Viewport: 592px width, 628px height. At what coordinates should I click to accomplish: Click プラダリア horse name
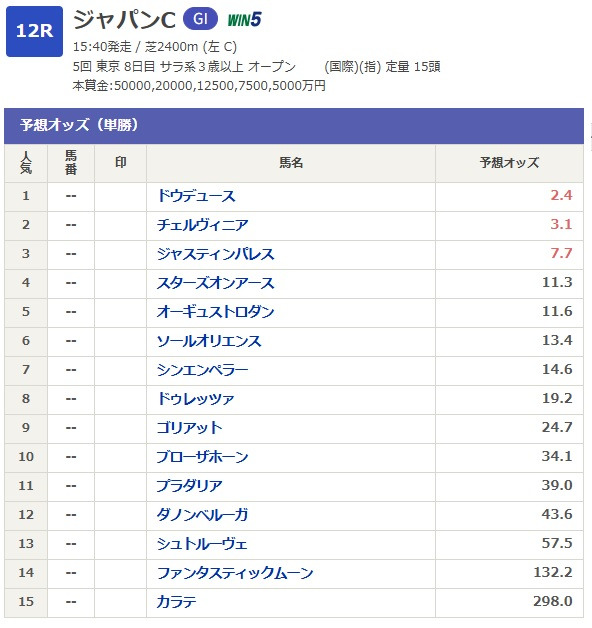189,486
